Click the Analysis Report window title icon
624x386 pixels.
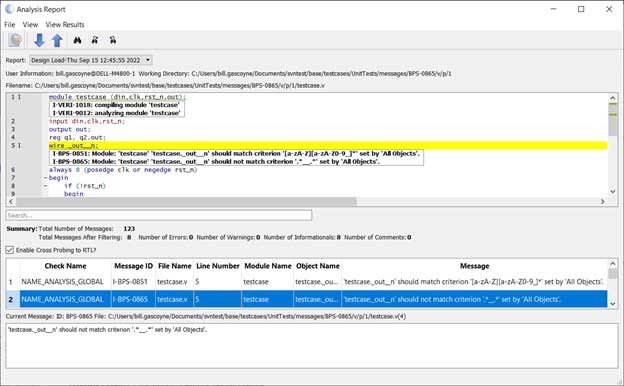[9, 9]
